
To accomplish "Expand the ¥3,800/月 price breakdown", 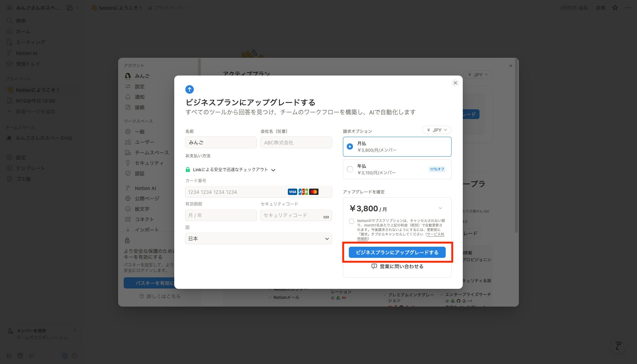I will [x=440, y=208].
